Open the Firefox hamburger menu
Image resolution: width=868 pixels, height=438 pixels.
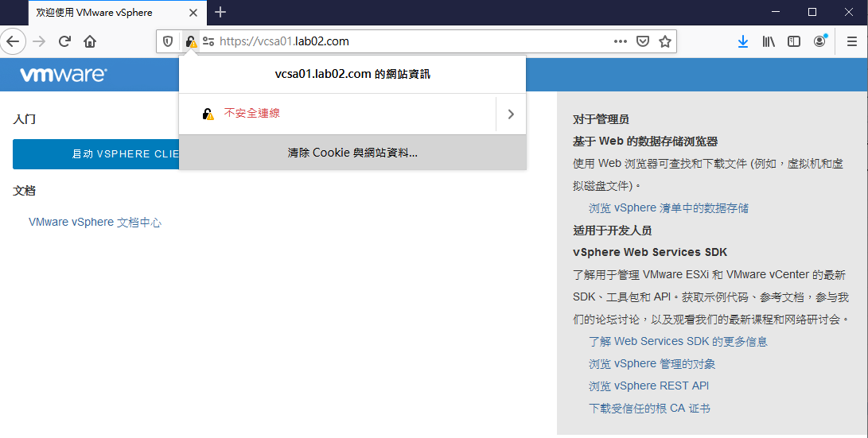tap(852, 41)
